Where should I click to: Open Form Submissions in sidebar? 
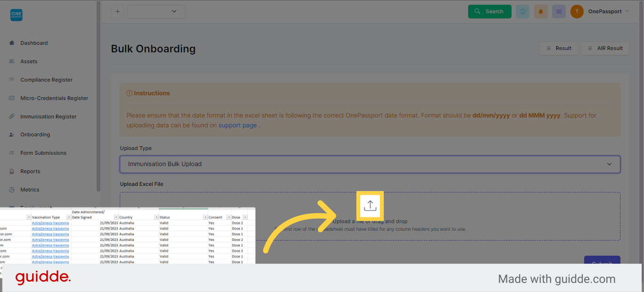43,153
